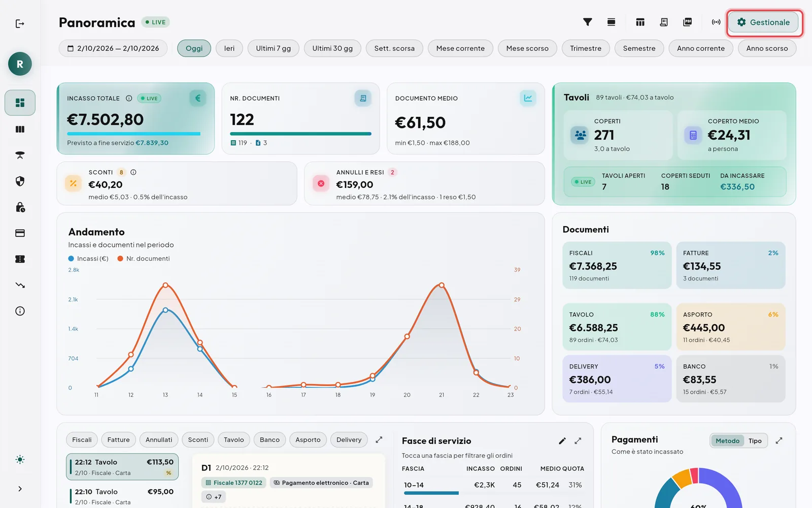Open the info circle sidebar icon
The width and height of the screenshot is (812, 508).
pyautogui.click(x=20, y=311)
